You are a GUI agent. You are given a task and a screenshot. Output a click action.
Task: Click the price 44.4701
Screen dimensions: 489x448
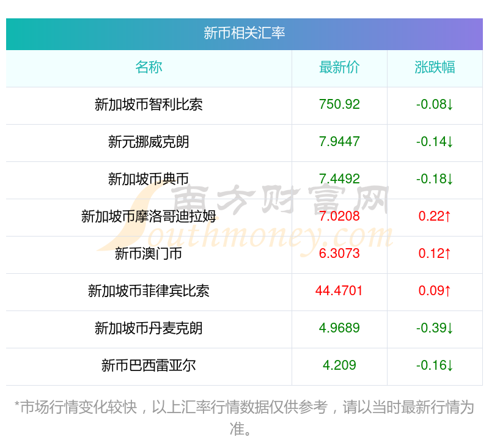tap(339, 290)
